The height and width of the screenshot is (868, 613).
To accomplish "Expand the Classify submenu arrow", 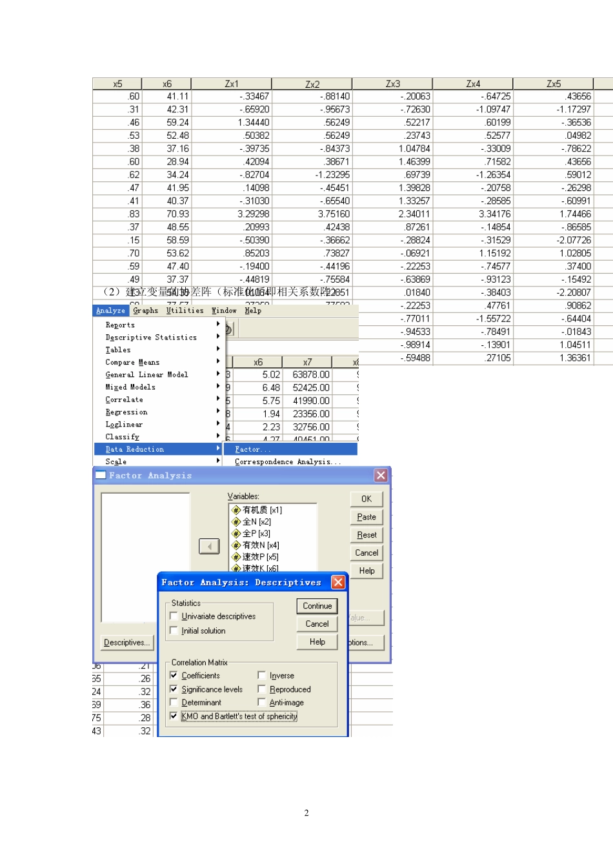I will [218, 437].
